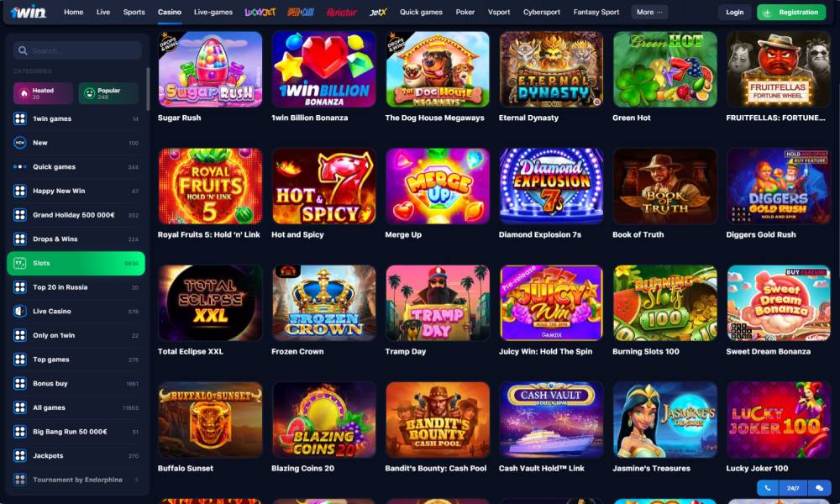The image size is (840, 504).
Task: Expand the More navigation dropdown
Action: 649,12
